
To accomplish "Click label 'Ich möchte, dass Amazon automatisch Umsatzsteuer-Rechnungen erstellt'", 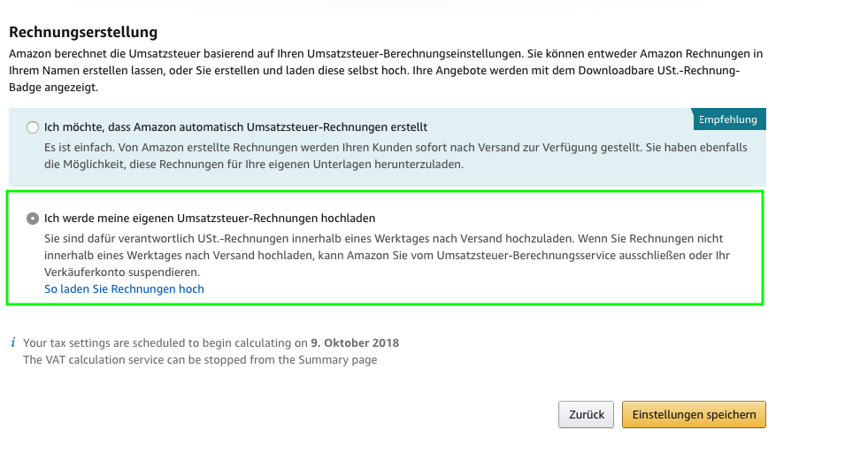I will pyautogui.click(x=235, y=127).
